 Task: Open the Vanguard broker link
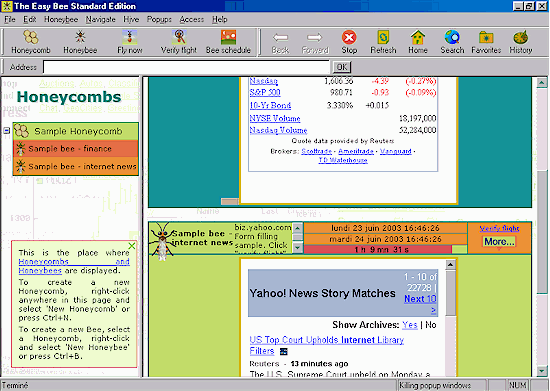click(x=395, y=151)
